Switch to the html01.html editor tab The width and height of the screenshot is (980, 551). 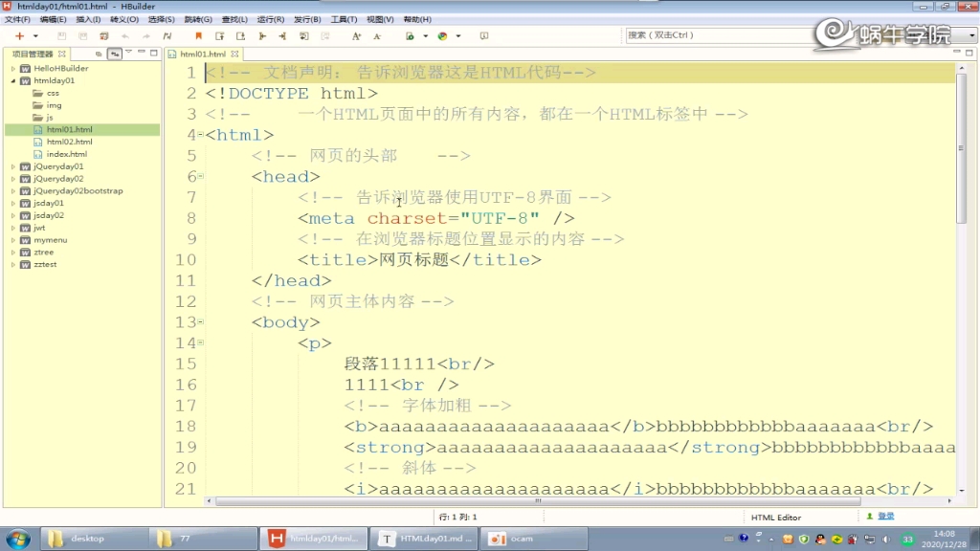coord(201,54)
